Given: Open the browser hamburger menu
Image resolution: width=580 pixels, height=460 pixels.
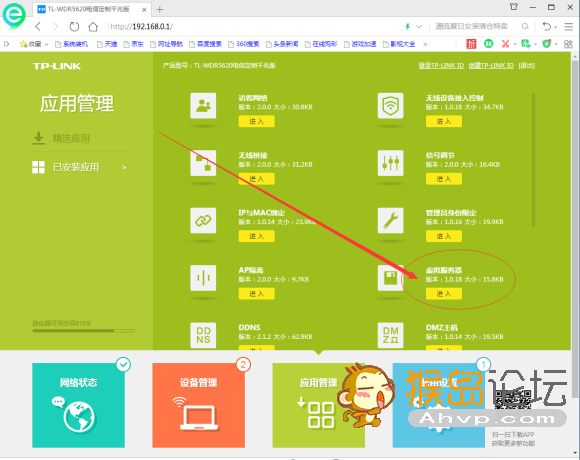Looking at the screenshot, I should [x=569, y=27].
